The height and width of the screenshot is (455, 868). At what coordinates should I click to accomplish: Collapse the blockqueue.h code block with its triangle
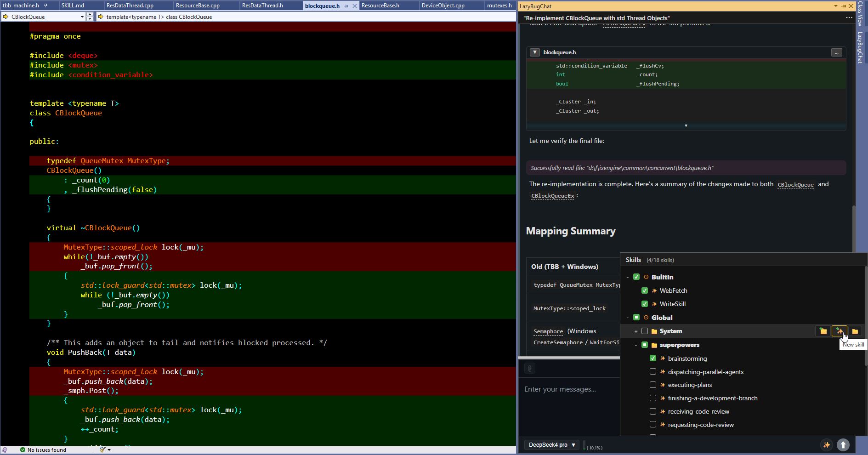(535, 52)
